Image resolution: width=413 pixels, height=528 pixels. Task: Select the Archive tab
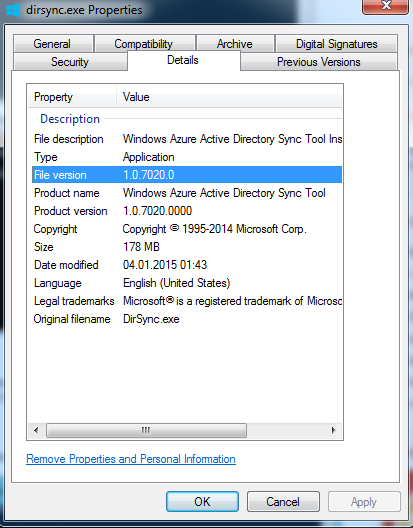click(235, 44)
